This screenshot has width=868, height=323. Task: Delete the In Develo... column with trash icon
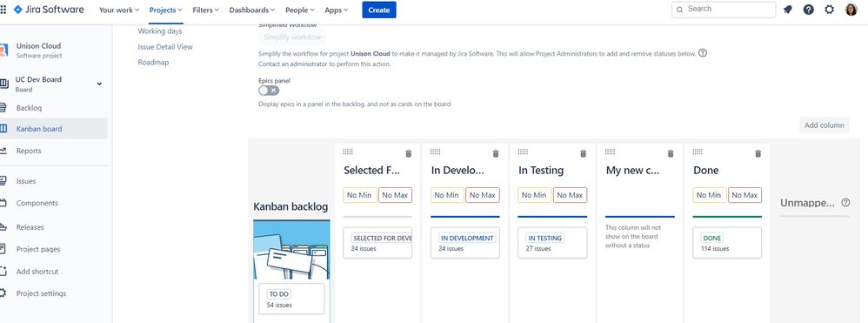(496, 153)
